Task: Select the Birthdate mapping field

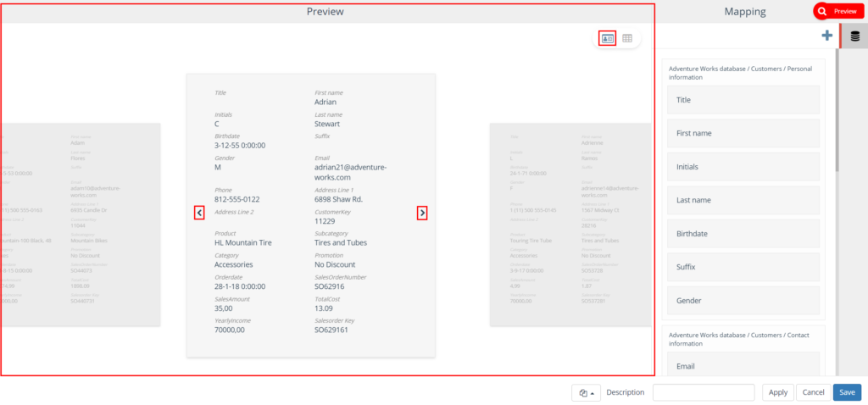Action: click(743, 234)
